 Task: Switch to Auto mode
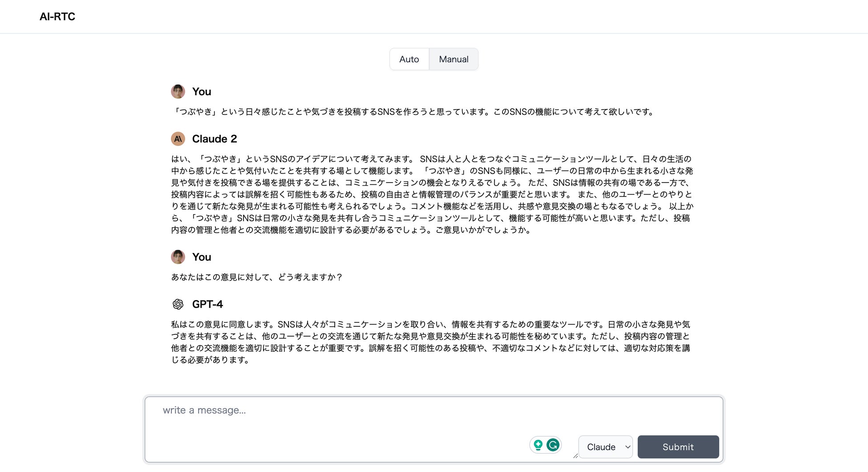pos(409,59)
